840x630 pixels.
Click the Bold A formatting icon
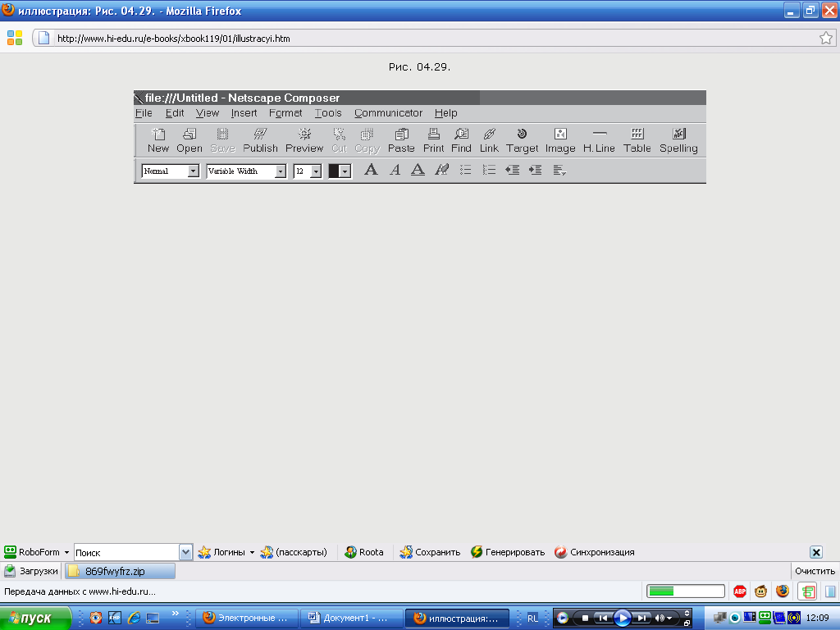[371, 171]
